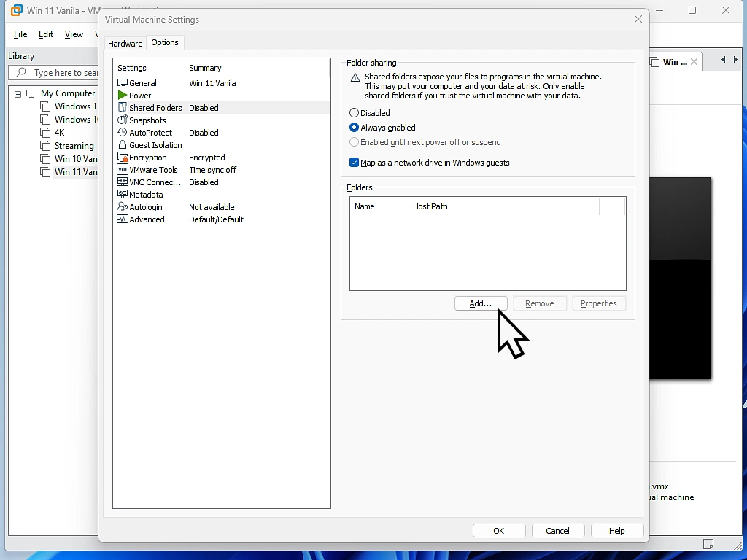
Task: Click the Autologin user icon
Action: point(123,206)
